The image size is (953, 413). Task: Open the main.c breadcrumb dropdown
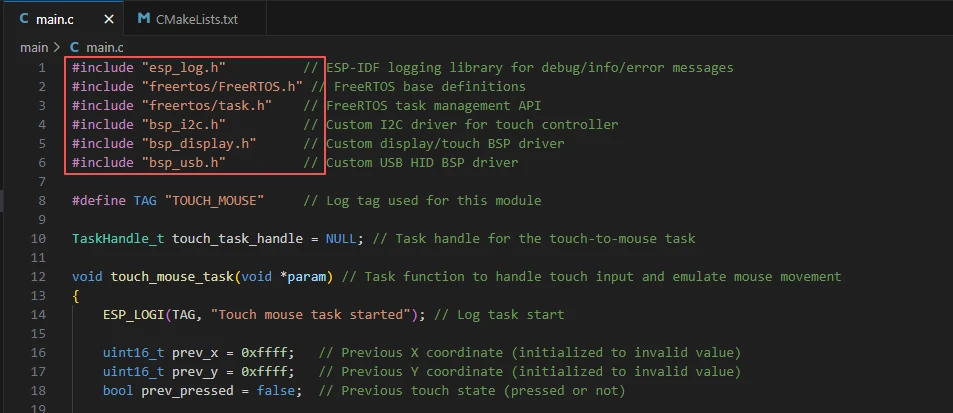[x=104, y=47]
